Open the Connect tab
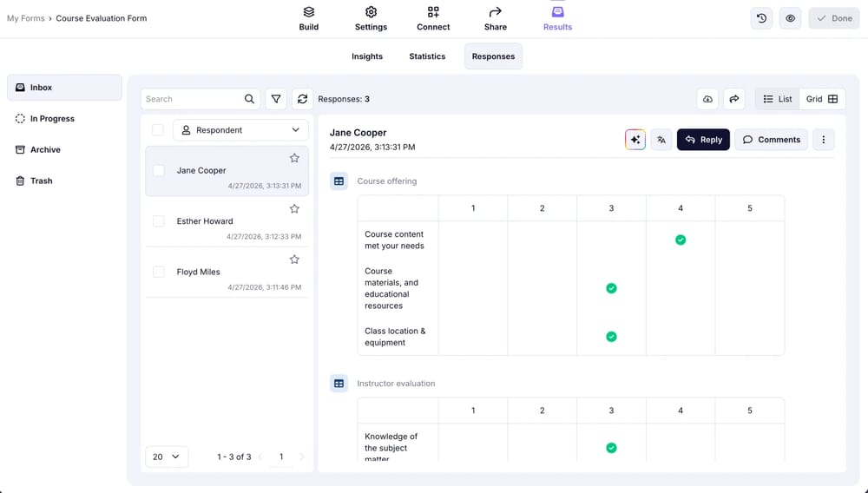 433,19
